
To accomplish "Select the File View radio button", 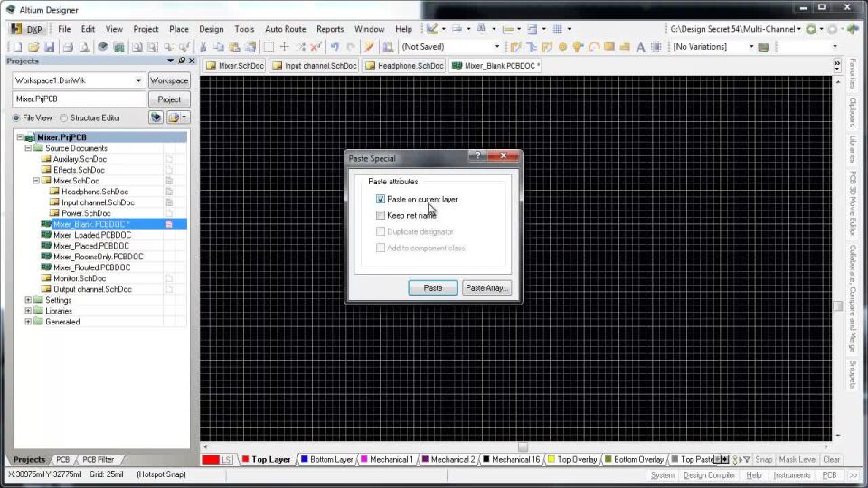I will pyautogui.click(x=16, y=117).
